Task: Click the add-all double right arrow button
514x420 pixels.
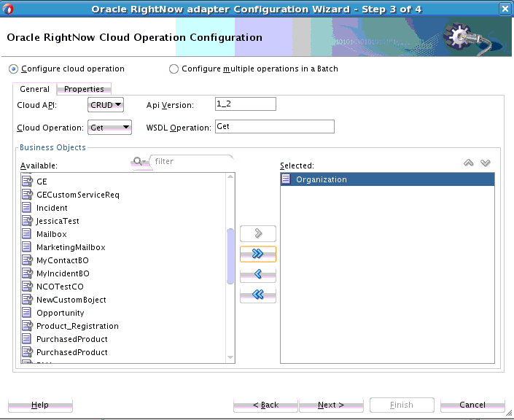Action: (x=258, y=254)
